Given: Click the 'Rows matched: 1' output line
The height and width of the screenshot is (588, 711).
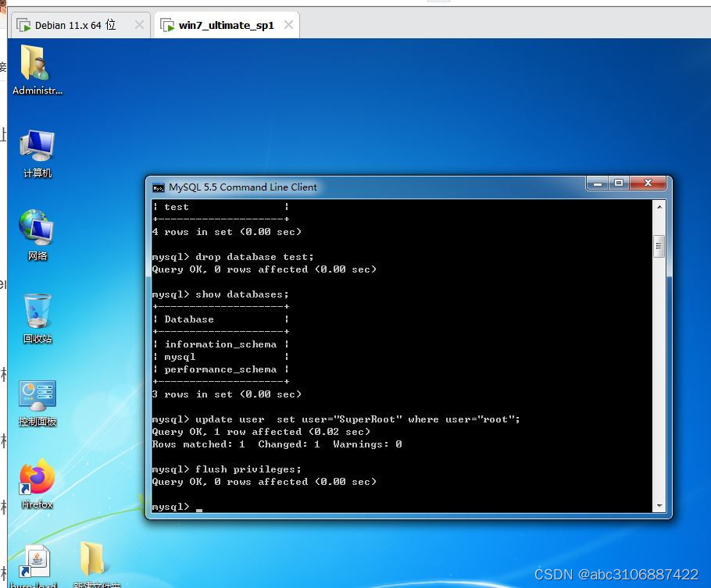Looking at the screenshot, I should pyautogui.click(x=277, y=444).
